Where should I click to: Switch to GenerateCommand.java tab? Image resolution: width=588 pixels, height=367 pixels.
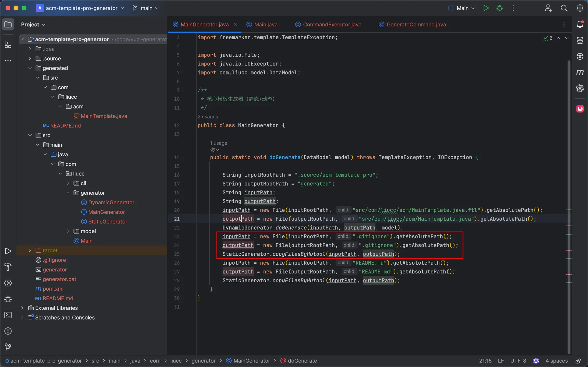coord(416,24)
